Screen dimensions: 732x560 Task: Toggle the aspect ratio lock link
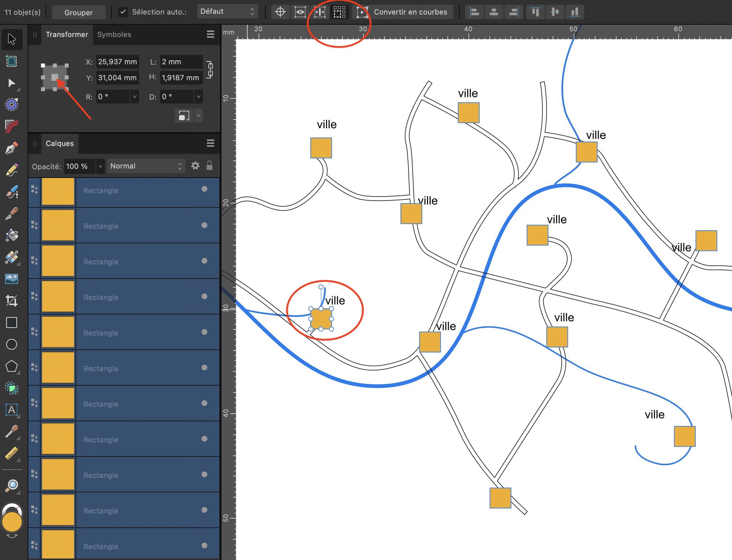pos(210,69)
